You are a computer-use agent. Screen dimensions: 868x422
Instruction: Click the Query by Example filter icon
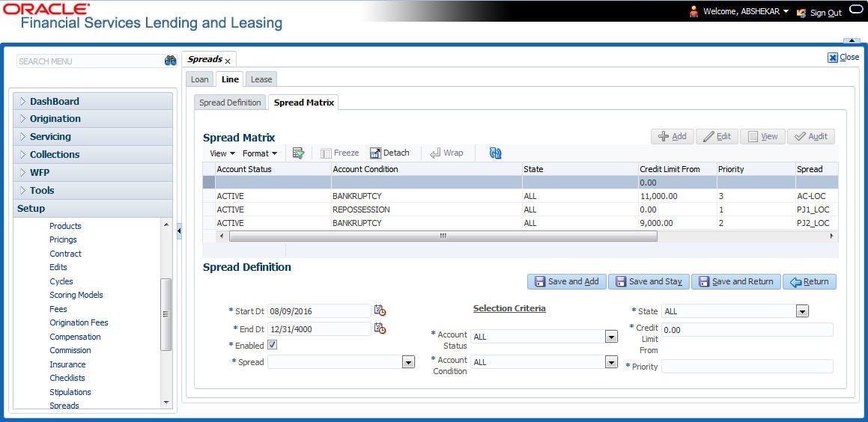click(x=298, y=153)
